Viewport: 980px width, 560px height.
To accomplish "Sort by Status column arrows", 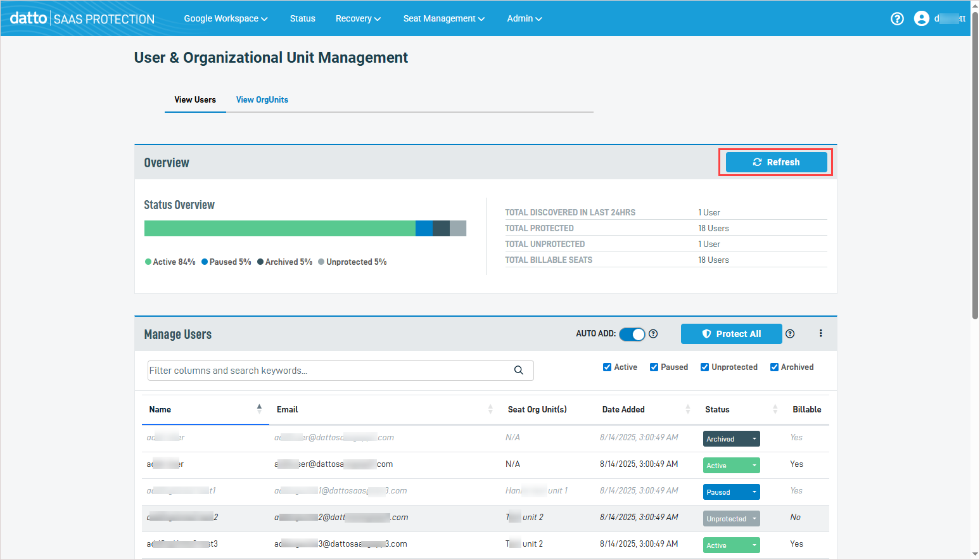I will pos(775,409).
